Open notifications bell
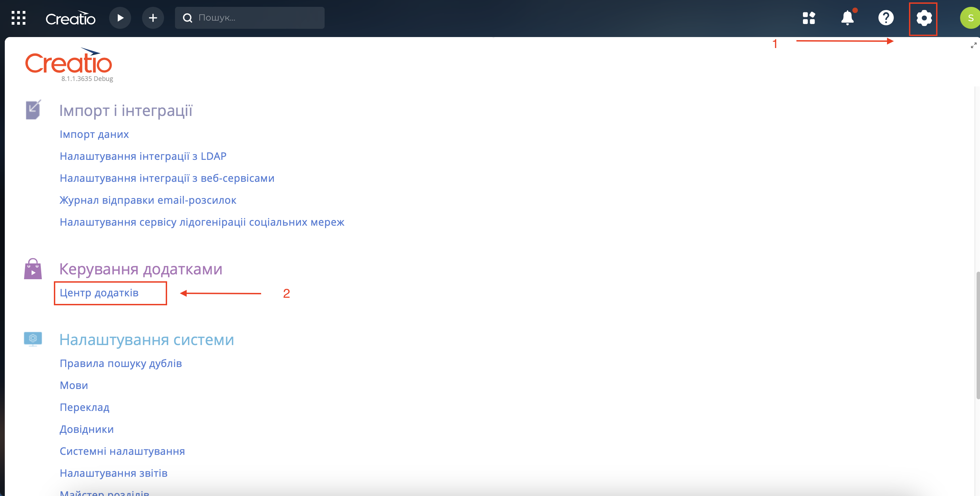Image resolution: width=980 pixels, height=496 pixels. point(848,17)
